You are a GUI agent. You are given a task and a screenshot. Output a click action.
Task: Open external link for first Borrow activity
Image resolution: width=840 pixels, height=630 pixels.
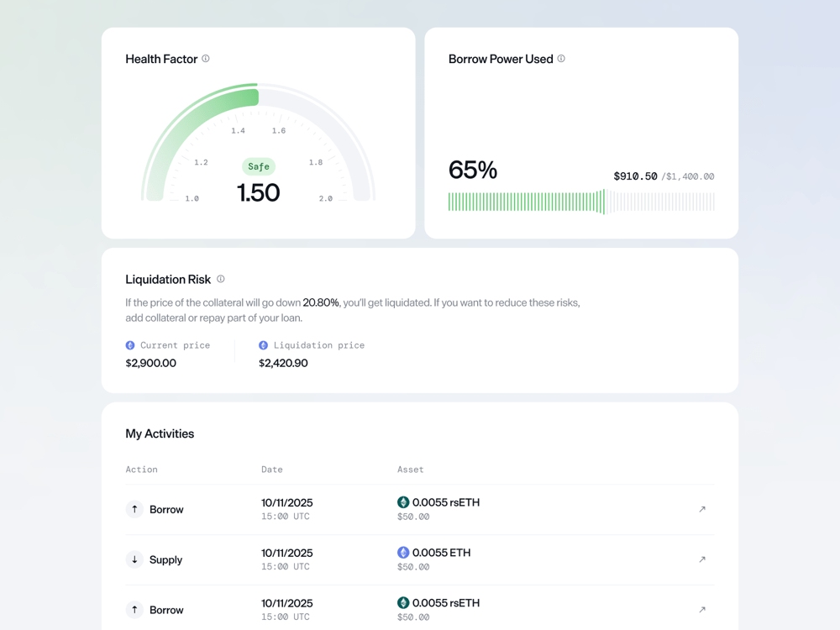[701, 509]
